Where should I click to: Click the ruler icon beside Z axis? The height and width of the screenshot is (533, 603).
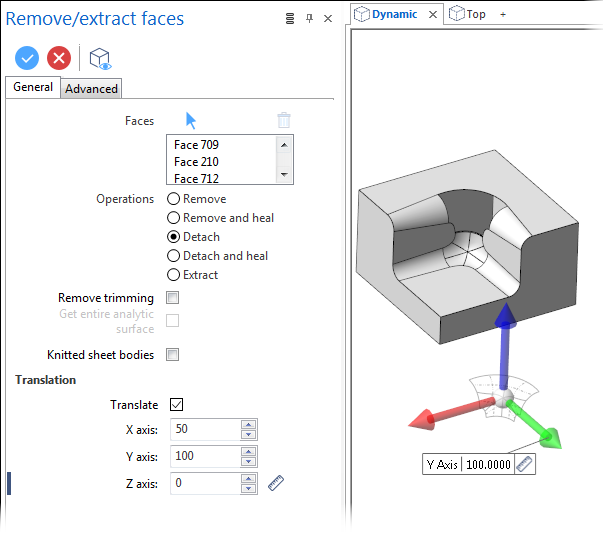276,483
